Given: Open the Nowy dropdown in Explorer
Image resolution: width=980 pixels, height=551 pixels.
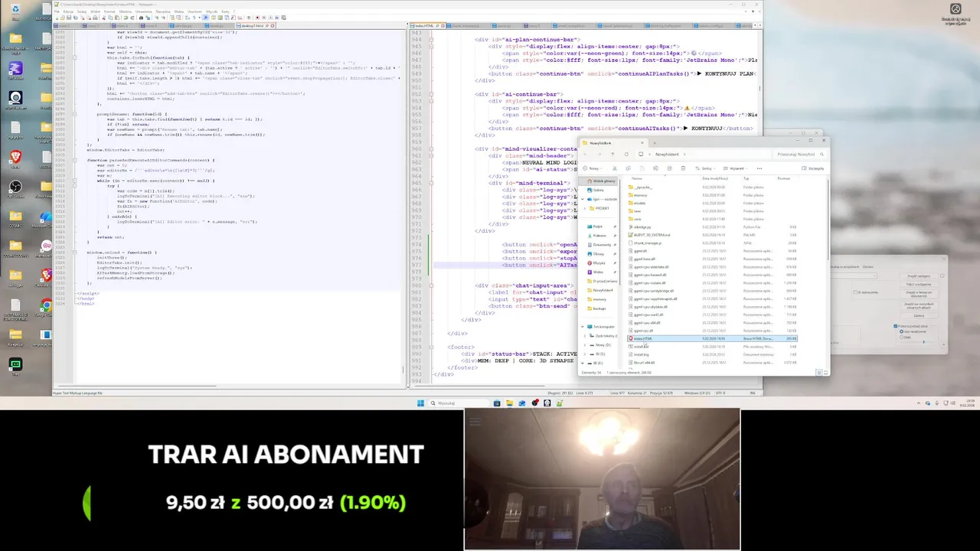Looking at the screenshot, I should point(593,168).
